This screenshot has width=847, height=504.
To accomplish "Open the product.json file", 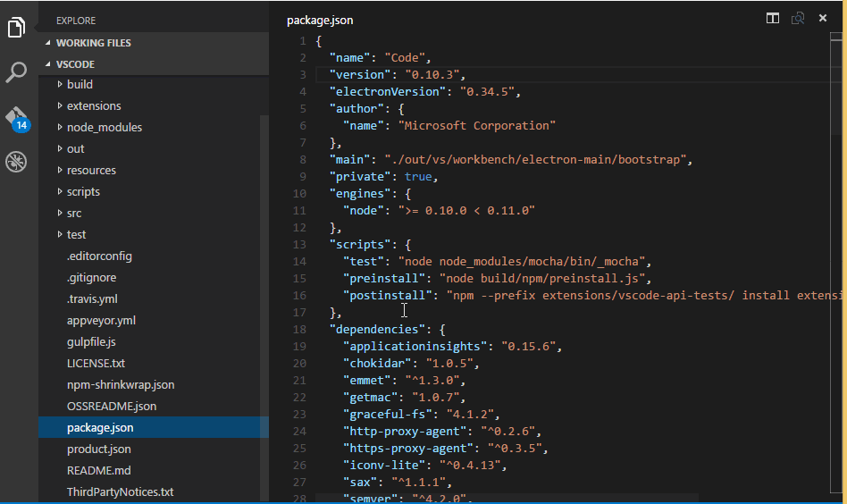I will point(98,449).
